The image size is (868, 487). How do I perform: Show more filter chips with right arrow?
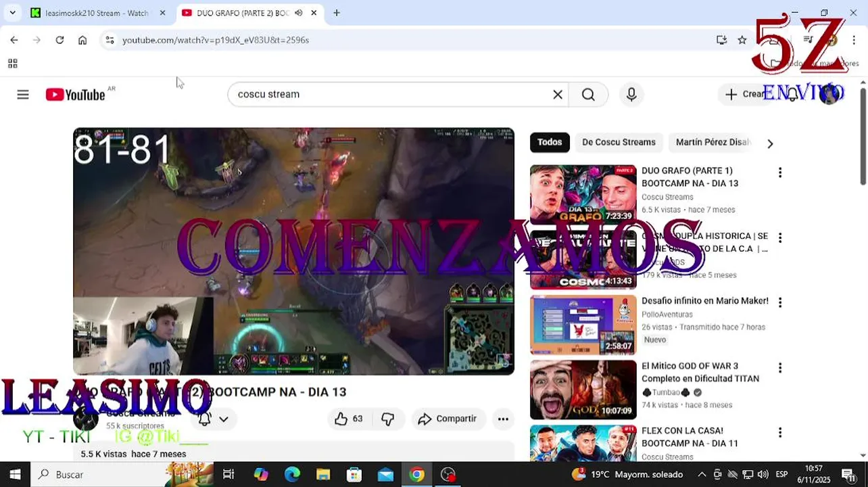click(770, 143)
